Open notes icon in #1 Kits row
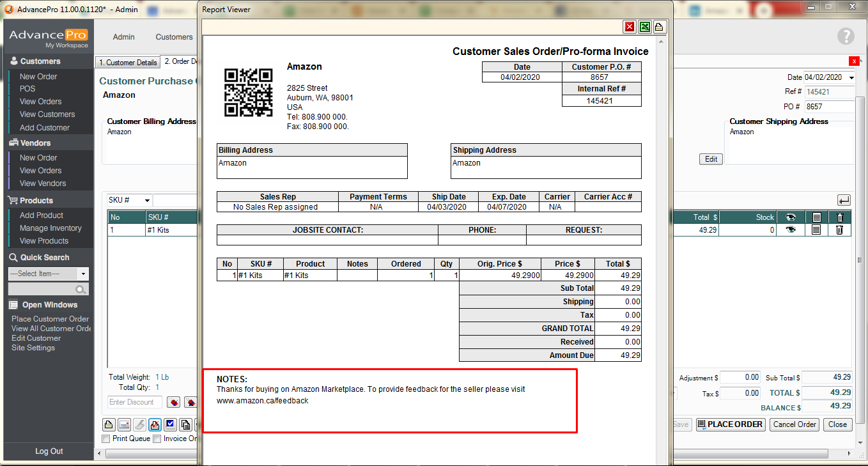868x466 pixels. [x=816, y=230]
